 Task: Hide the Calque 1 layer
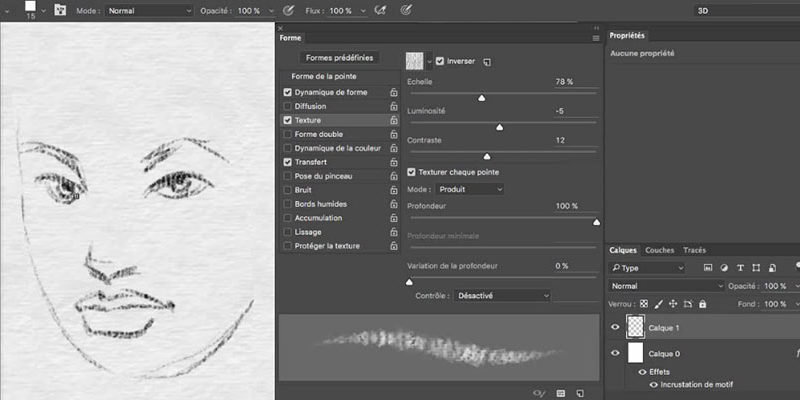pos(615,327)
